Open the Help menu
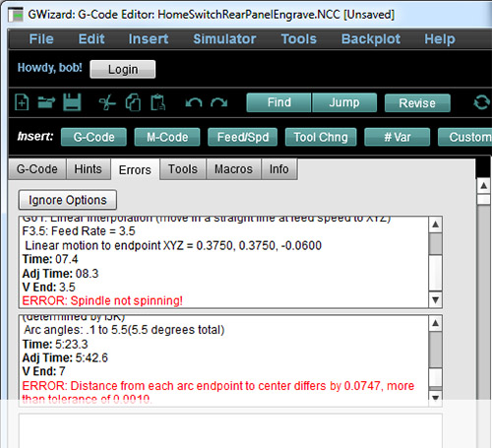 click(x=440, y=39)
